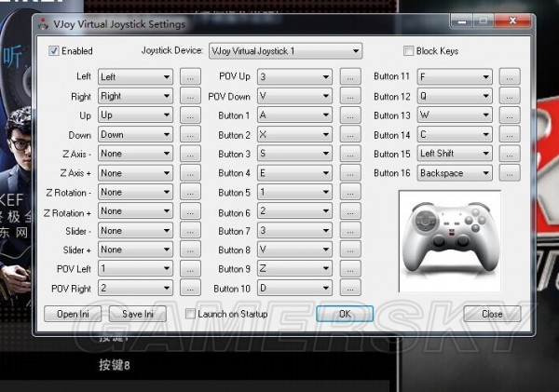This screenshot has height=392, width=559.
Task: Expand the Z Rotation + dropdown
Action: (x=135, y=211)
